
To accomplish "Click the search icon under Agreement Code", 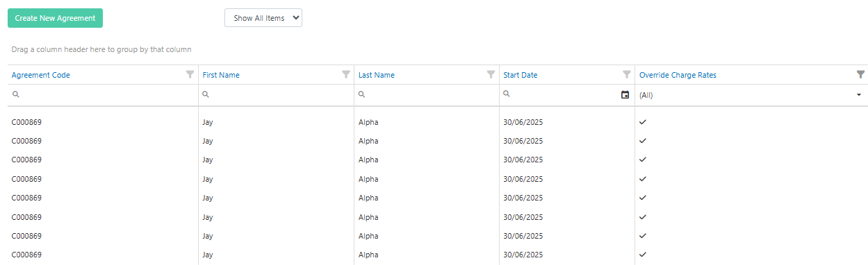I will [x=15, y=94].
